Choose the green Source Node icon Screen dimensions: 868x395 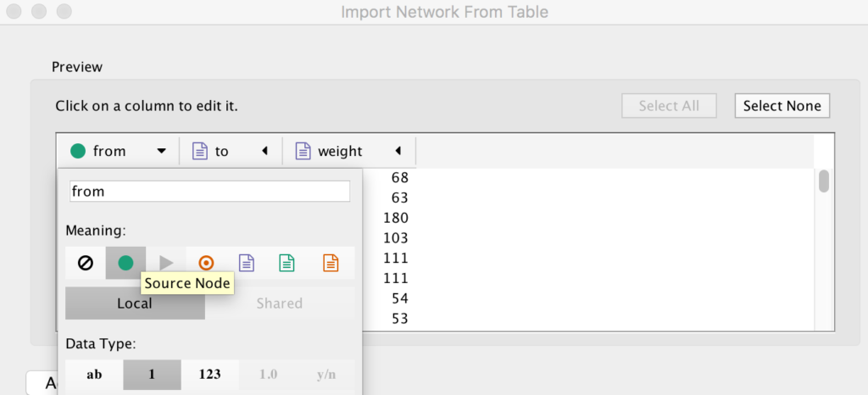tap(125, 263)
